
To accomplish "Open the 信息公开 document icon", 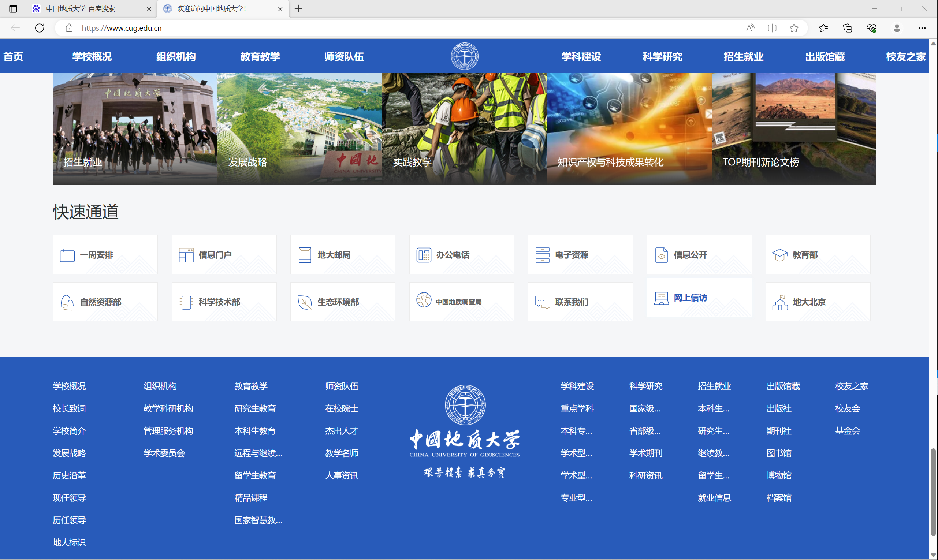I will 661,255.
